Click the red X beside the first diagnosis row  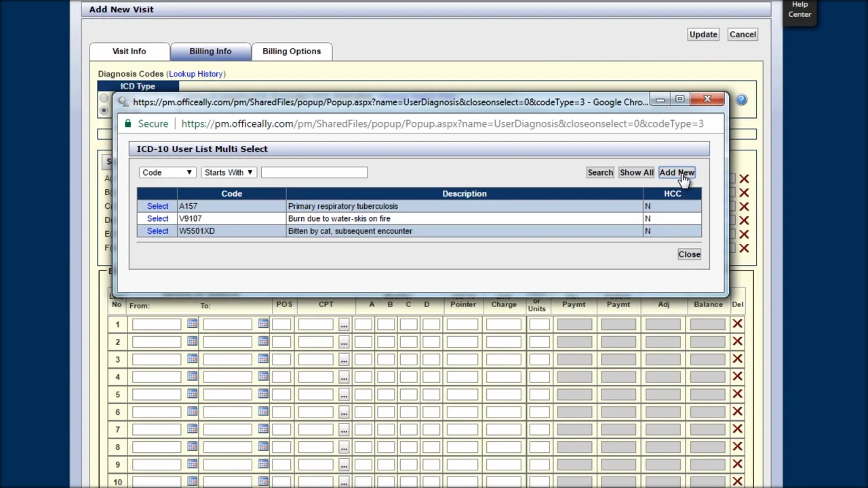point(744,179)
